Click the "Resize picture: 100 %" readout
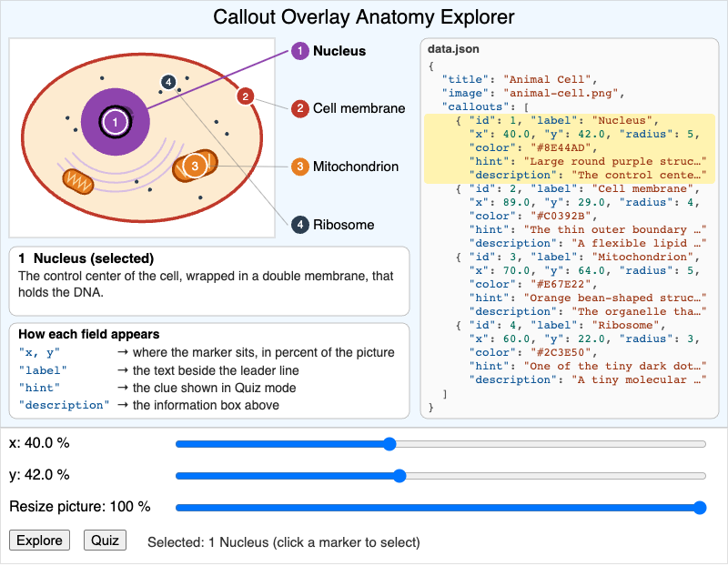The image size is (728, 566). coord(79,507)
